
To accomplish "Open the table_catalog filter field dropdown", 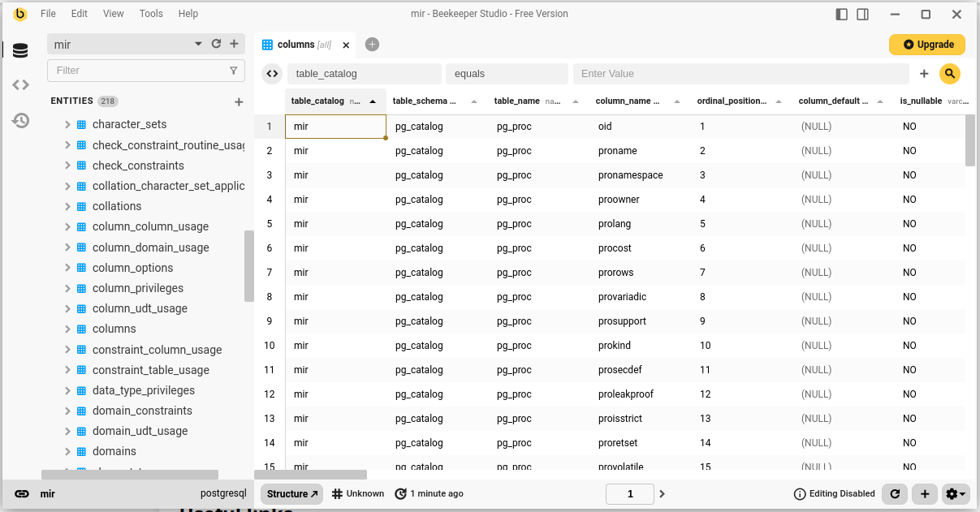I will tap(364, 74).
